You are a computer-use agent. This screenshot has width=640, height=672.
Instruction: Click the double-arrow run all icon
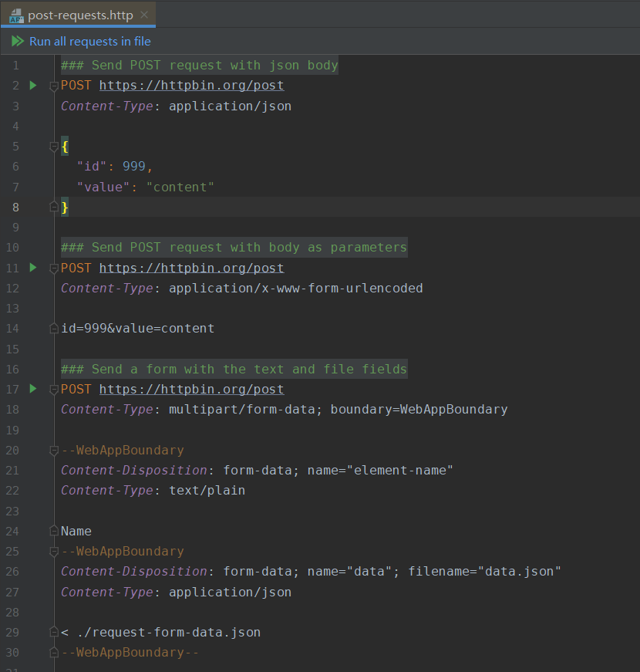click(x=18, y=41)
